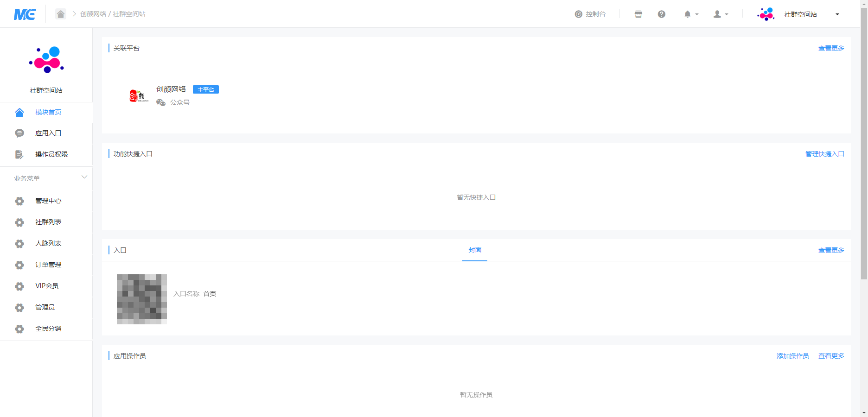Open the store icon in top bar

[638, 14]
